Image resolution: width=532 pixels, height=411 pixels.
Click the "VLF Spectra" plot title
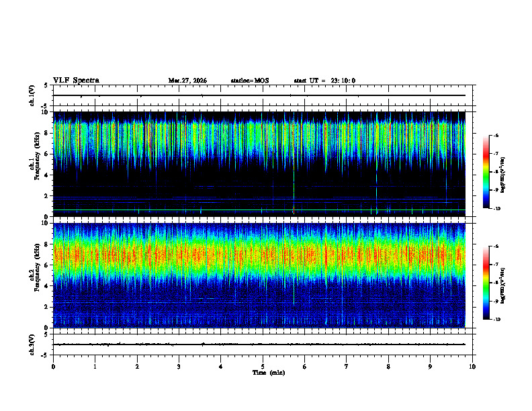click(x=76, y=81)
